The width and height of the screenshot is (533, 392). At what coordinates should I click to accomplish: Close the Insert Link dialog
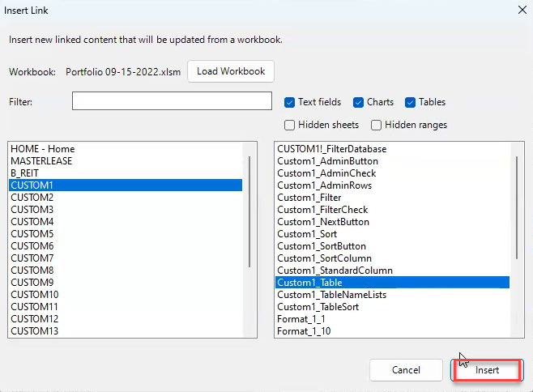point(522,10)
